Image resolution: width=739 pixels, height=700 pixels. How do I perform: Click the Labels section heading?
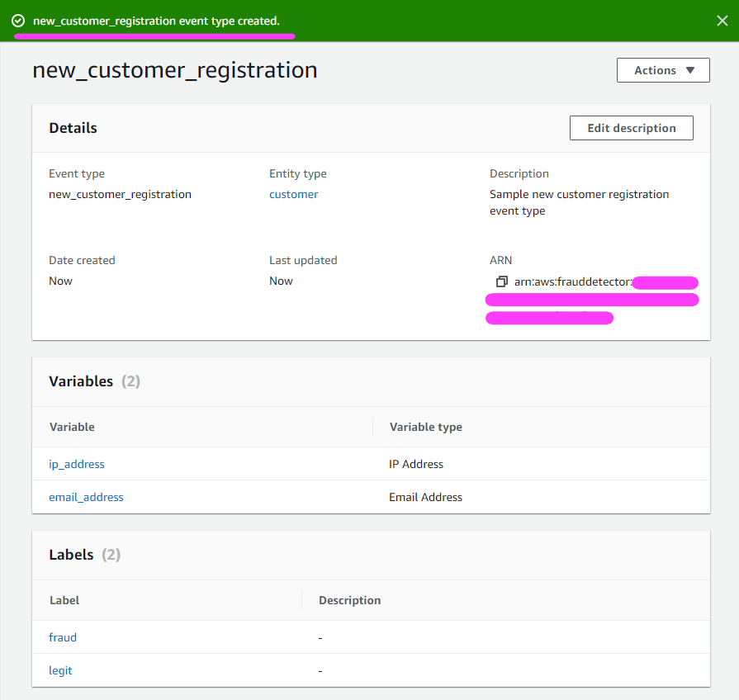click(71, 555)
